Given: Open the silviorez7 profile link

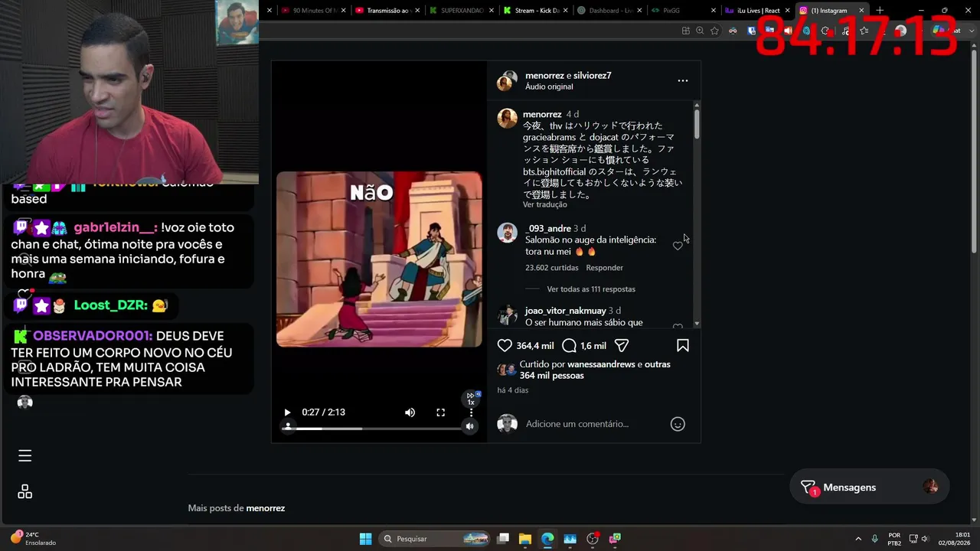Looking at the screenshot, I should [593, 76].
